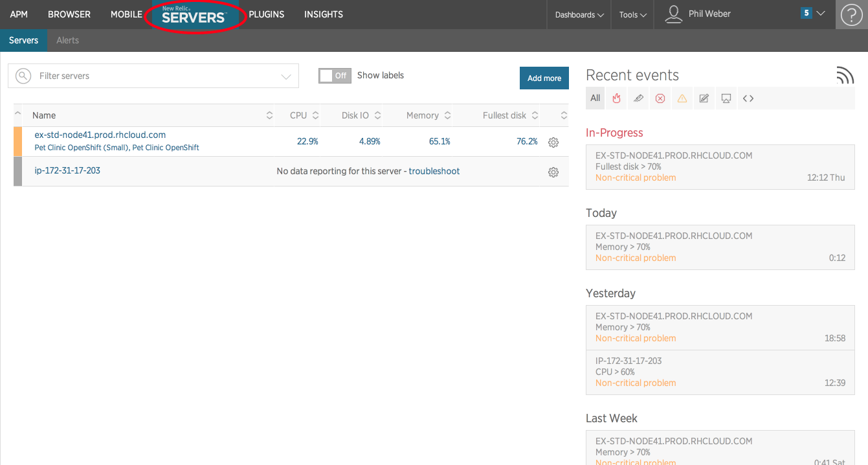Sort servers by CPU column
The height and width of the screenshot is (465, 868).
[304, 115]
